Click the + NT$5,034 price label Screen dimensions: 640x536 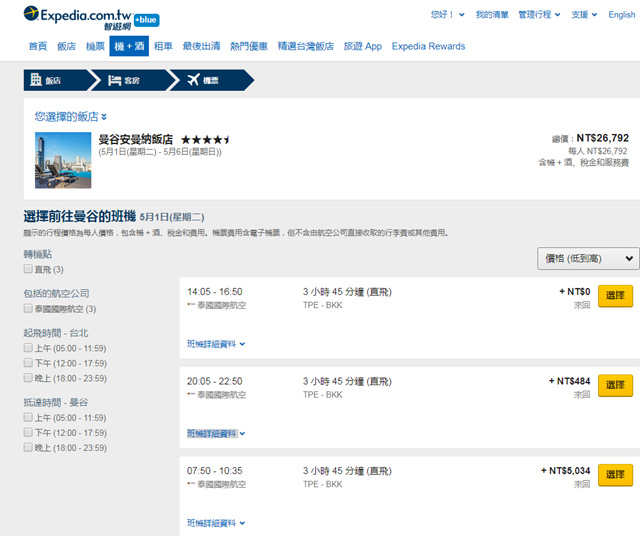(566, 471)
